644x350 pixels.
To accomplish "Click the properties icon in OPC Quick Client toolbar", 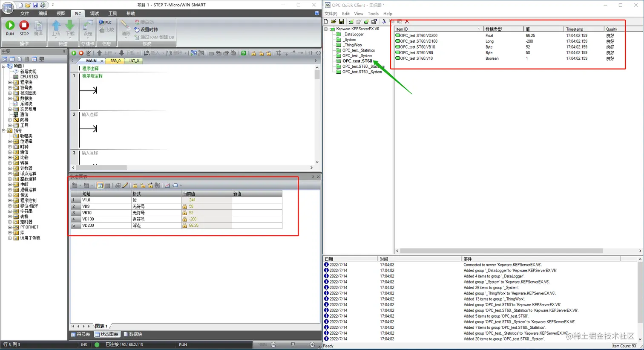I will (374, 21).
